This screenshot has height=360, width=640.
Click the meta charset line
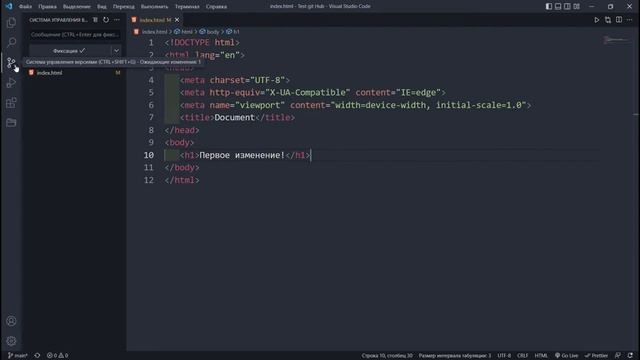[x=235, y=80]
